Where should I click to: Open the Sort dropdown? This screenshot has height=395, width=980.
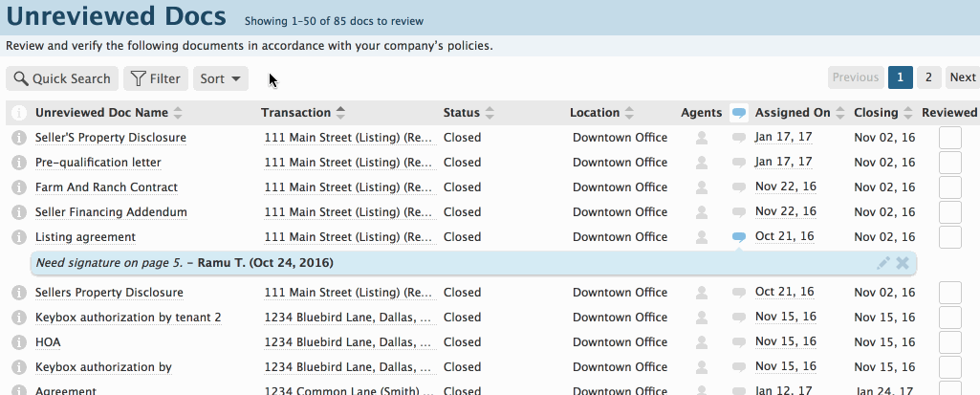221,78
